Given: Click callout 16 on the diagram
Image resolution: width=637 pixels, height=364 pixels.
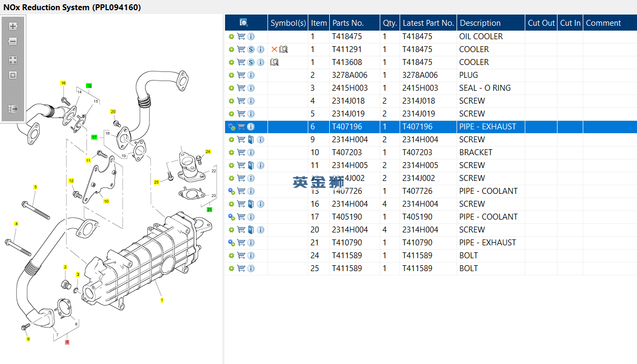Looking at the screenshot, I should pyautogui.click(x=63, y=83).
